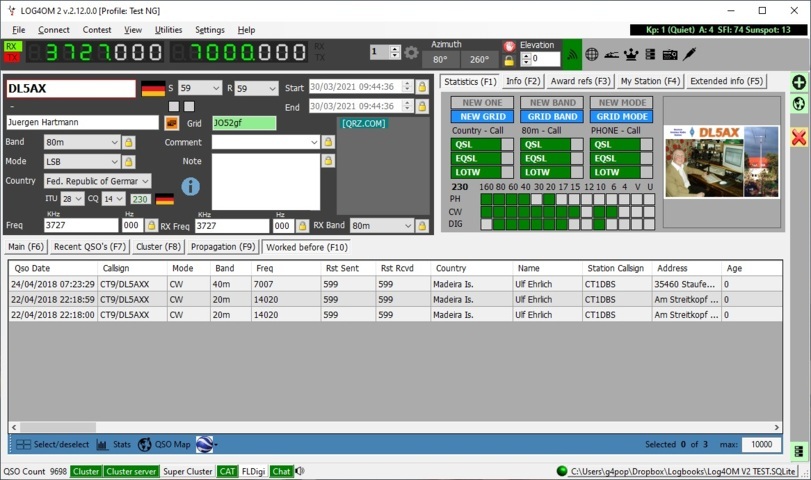
Task: Toggle Super Cluster status indicator
Action: tap(188, 471)
